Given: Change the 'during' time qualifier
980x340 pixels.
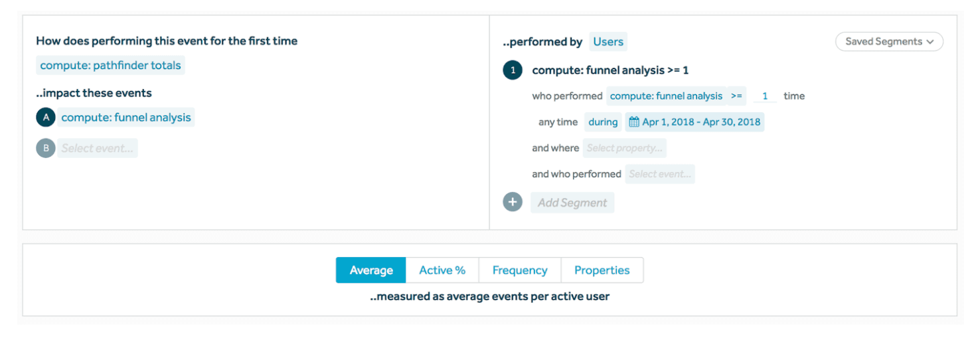Looking at the screenshot, I should [602, 122].
